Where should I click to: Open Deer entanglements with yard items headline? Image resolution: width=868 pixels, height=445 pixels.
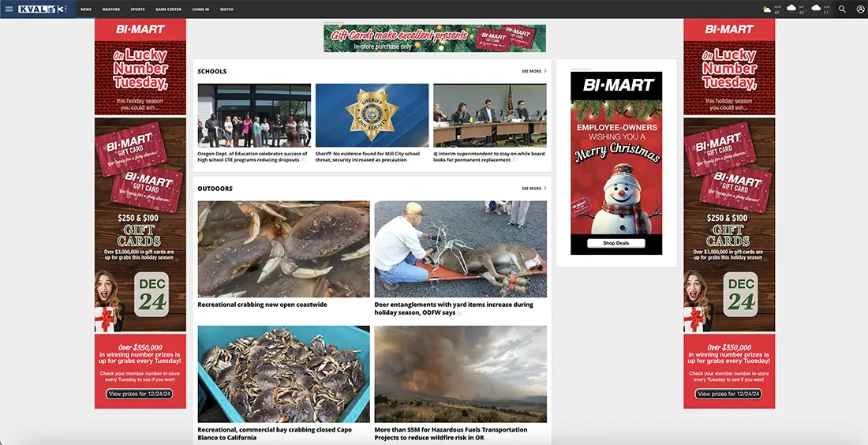coord(454,309)
